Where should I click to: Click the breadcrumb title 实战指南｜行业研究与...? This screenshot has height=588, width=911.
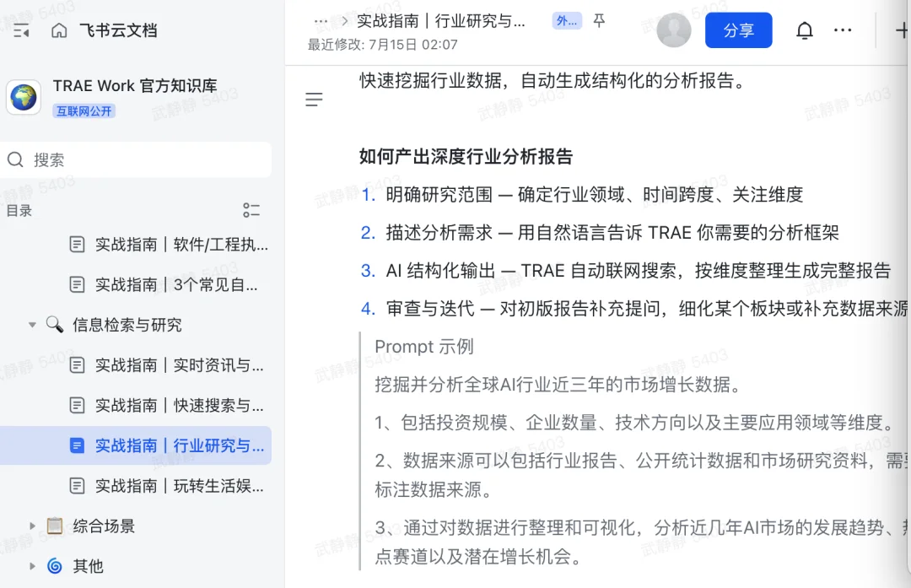pyautogui.click(x=441, y=21)
